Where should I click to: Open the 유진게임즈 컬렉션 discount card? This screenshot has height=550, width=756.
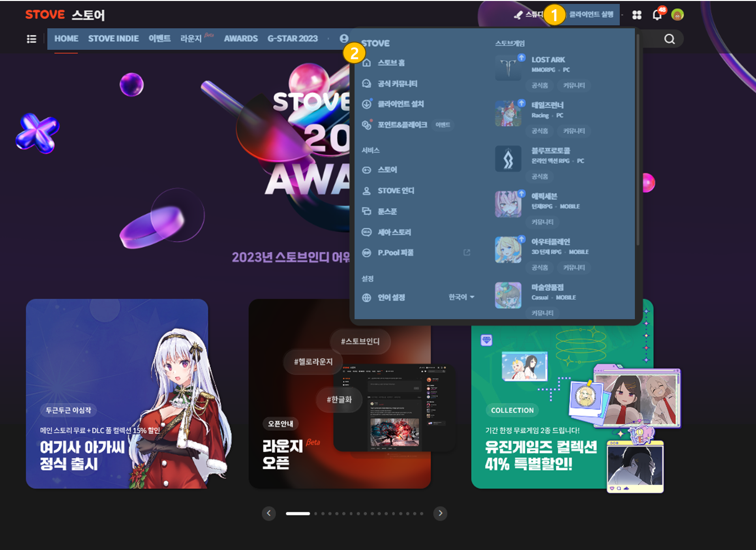[563, 394]
